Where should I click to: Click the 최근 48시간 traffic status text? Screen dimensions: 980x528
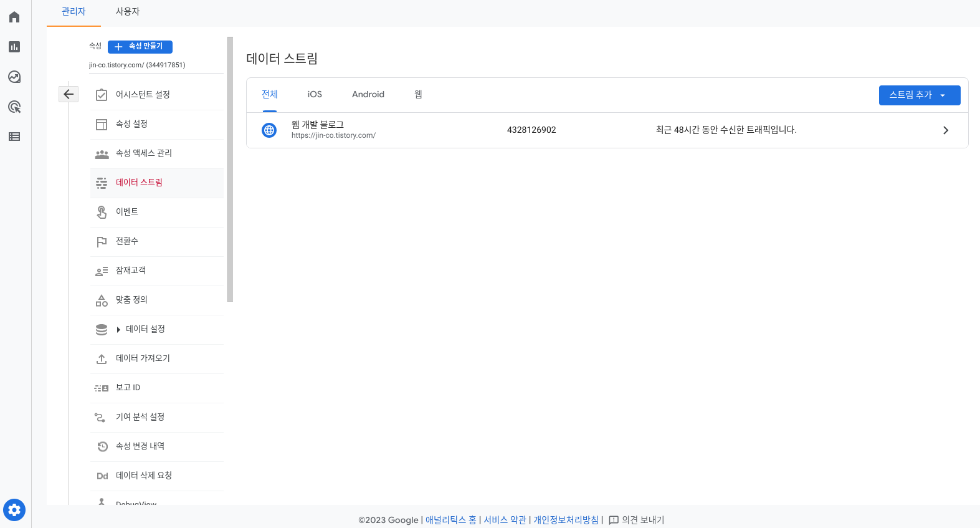click(x=726, y=130)
